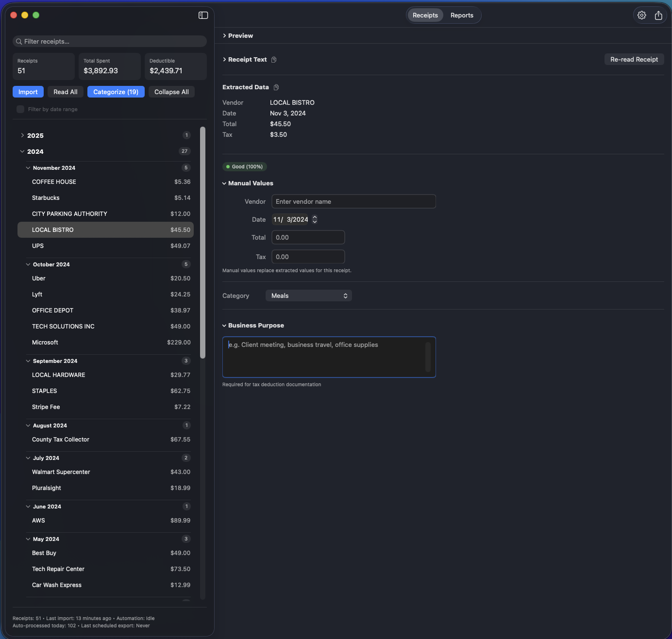The height and width of the screenshot is (639, 672).
Task: Copy extracted data using its clipboard icon
Action: tap(276, 87)
